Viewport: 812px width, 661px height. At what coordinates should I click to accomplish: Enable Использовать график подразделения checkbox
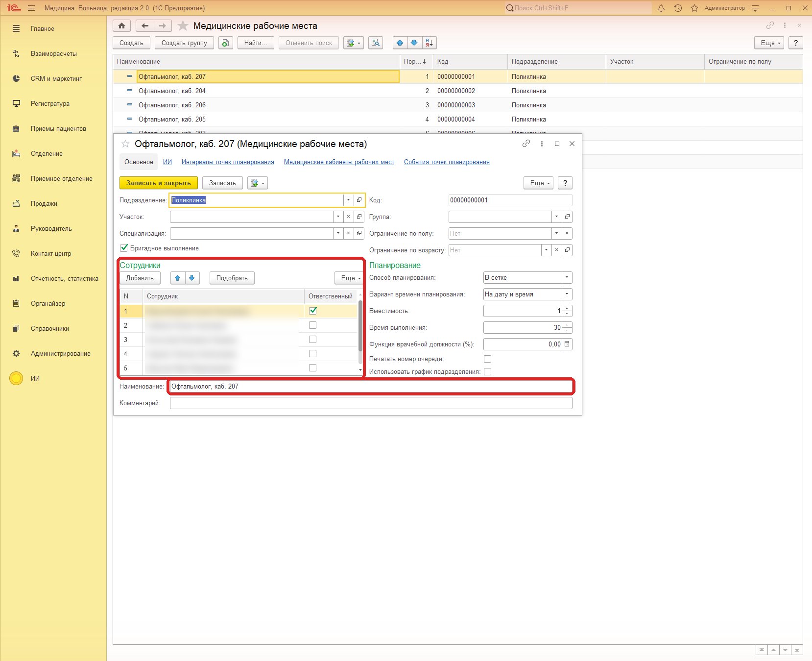[487, 372]
